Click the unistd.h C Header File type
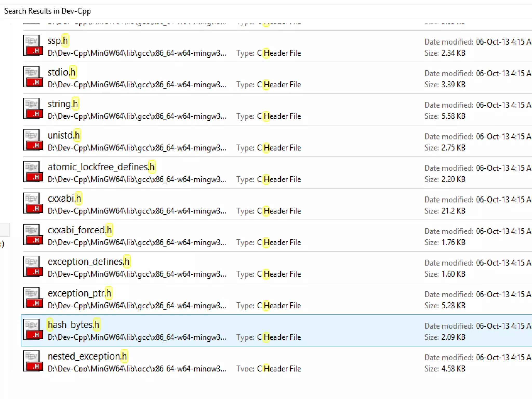Screen dimensions: 532x399 (279, 148)
